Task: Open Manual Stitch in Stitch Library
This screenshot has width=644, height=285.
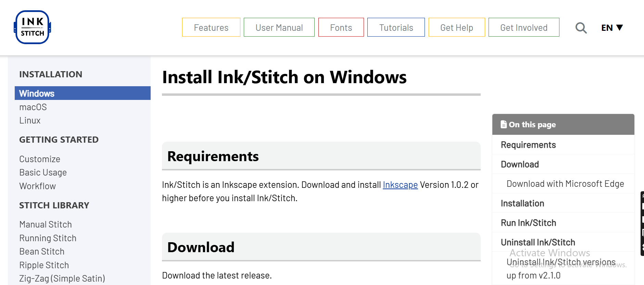Action: coord(46,224)
